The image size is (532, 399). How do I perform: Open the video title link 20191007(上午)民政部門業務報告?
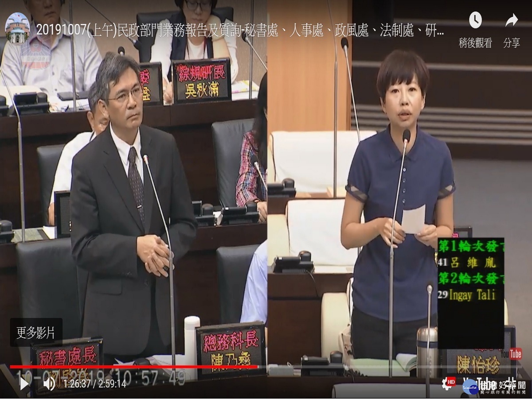[x=239, y=30]
